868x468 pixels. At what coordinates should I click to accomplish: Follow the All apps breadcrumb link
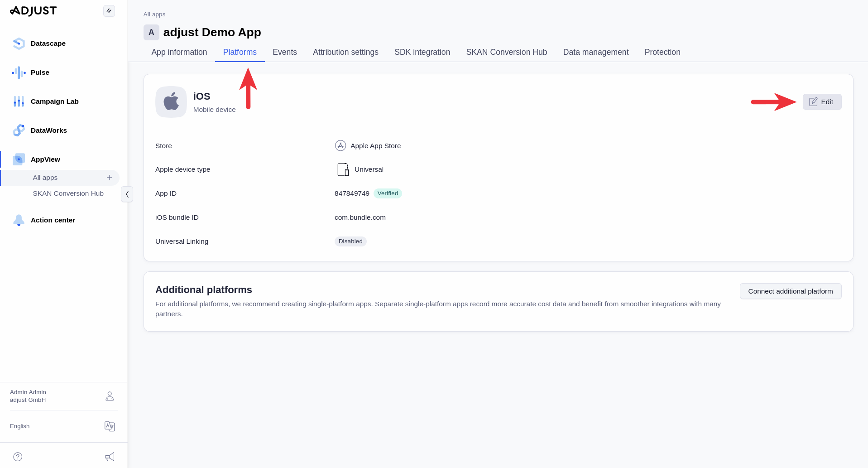(154, 14)
